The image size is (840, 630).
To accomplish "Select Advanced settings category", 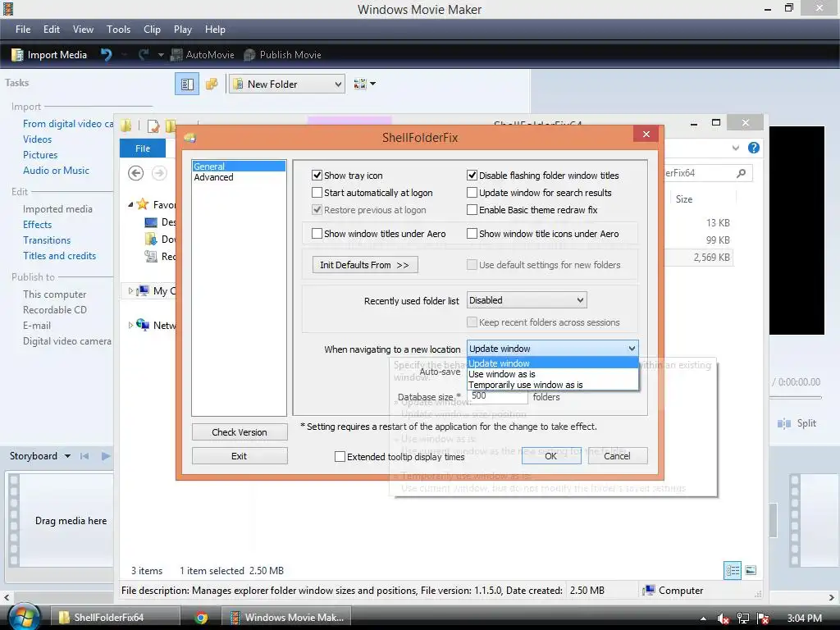I will [x=214, y=177].
